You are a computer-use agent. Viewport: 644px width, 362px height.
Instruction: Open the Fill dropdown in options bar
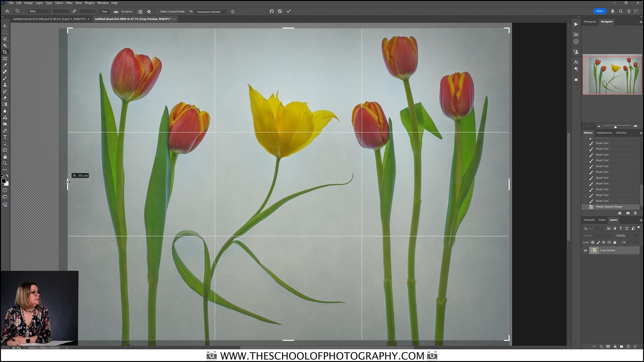226,12
